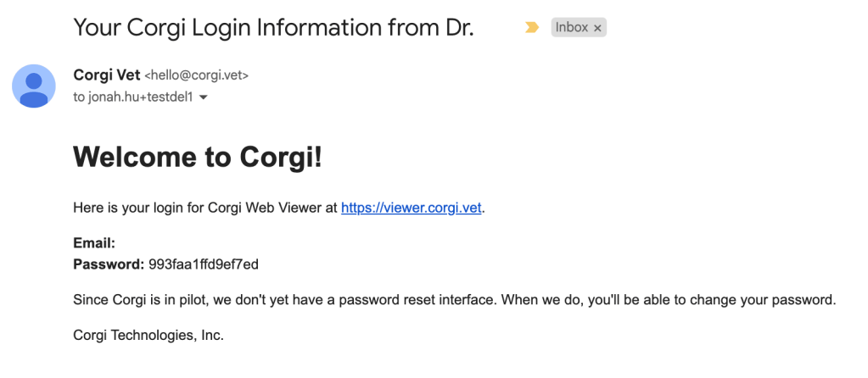
Task: Click the email subject line title
Action: coord(272,28)
